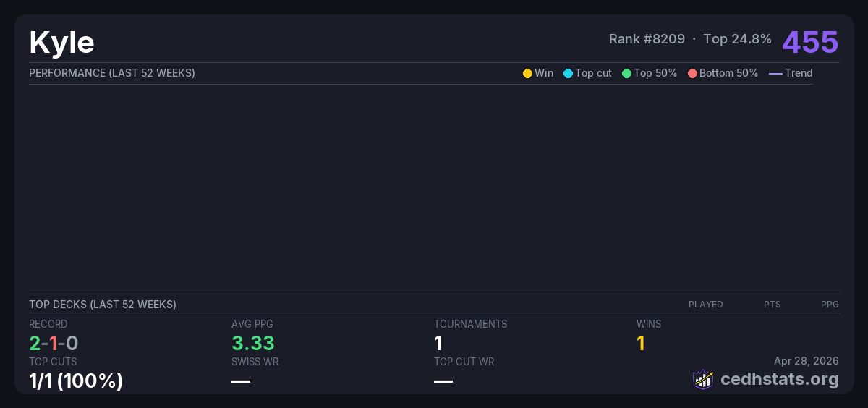Image resolution: width=868 pixels, height=408 pixels.
Task: Select the player name Kyle
Action: [61, 43]
